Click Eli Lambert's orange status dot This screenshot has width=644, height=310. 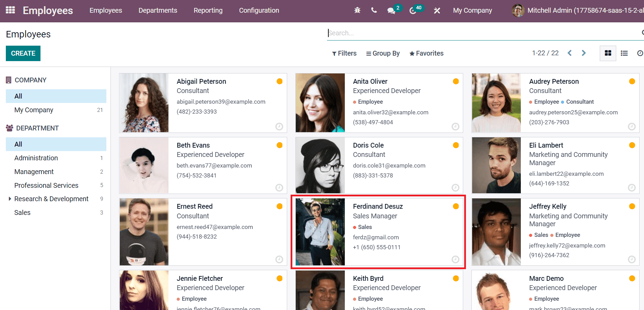pos(632,145)
